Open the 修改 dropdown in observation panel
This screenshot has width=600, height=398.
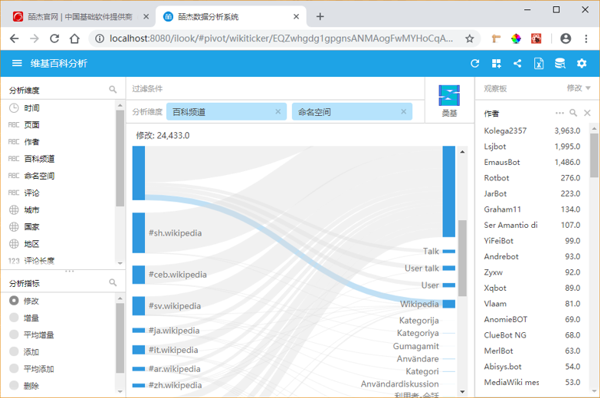(579, 88)
